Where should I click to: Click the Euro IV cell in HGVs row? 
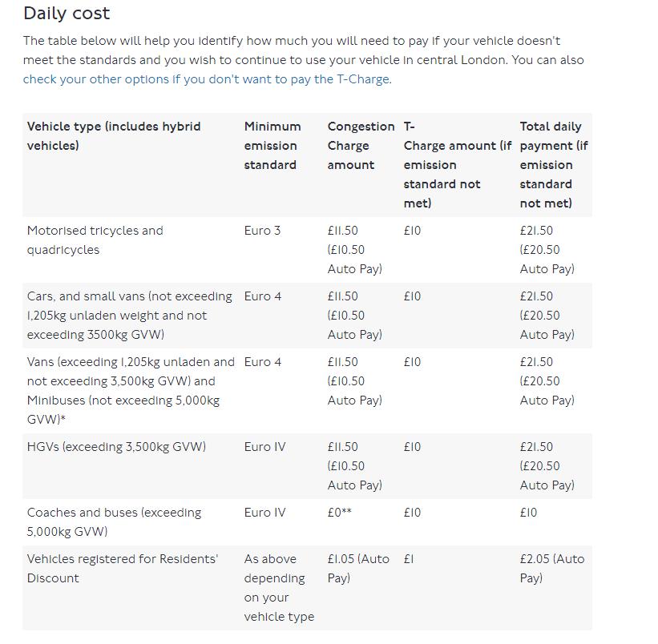[264, 447]
